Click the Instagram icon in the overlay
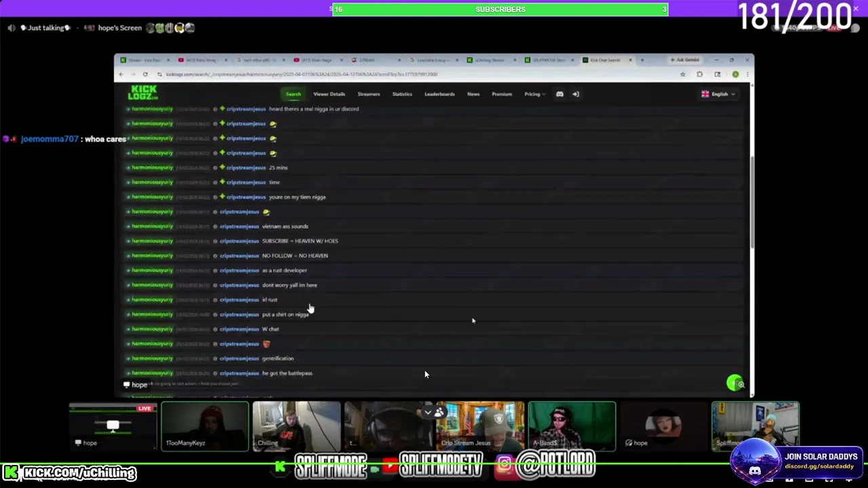 (504, 464)
